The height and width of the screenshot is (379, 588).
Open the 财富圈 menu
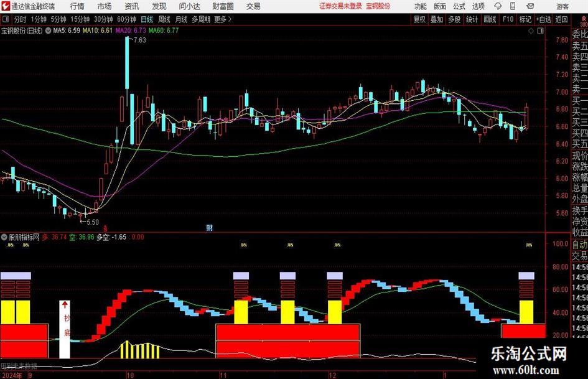(x=223, y=6)
